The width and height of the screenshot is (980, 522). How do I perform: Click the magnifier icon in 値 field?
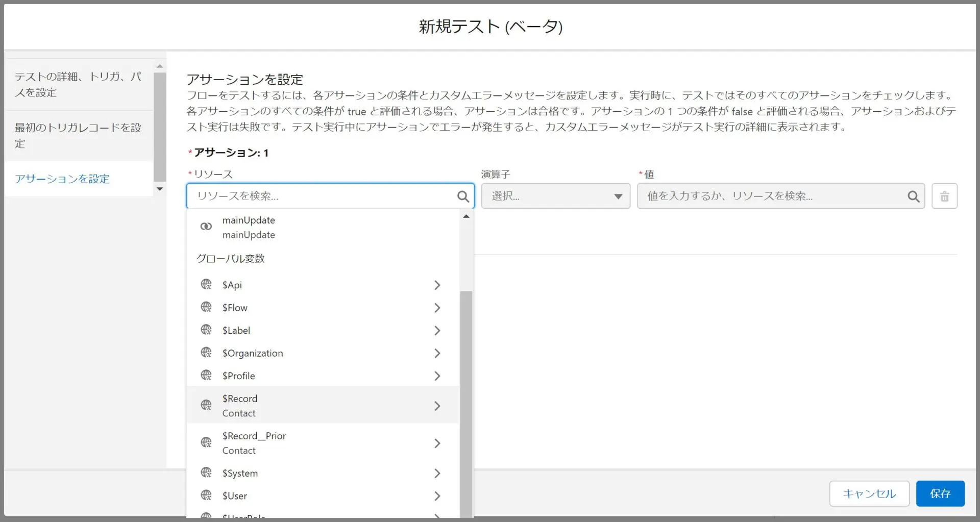point(913,196)
